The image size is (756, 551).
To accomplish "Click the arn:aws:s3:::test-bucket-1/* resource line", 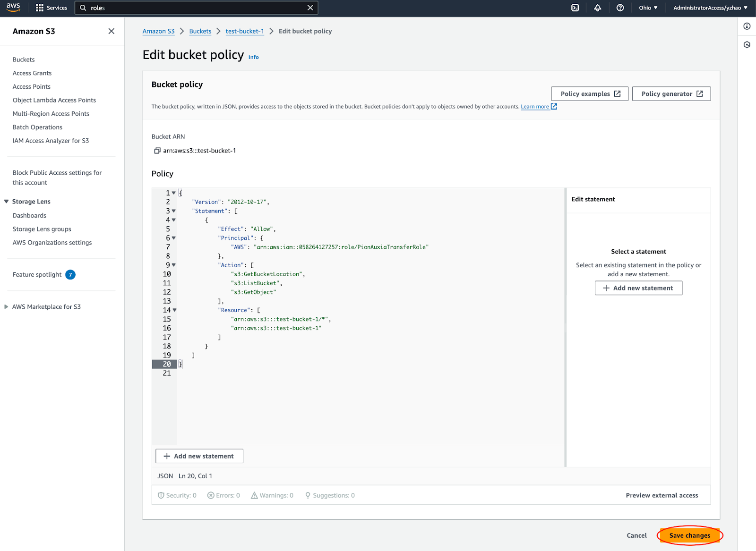I will pos(281,319).
